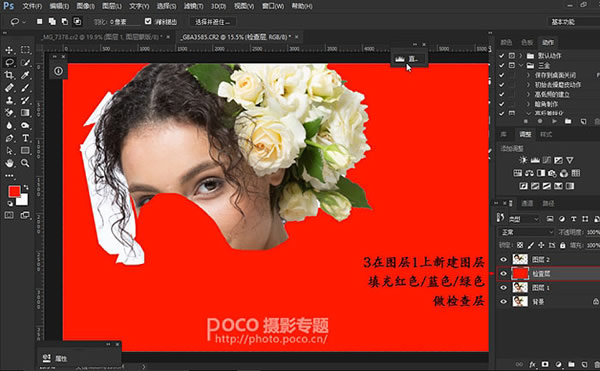This screenshot has width=600, height=371.
Task: Select the Hand tool
Action: coord(9,163)
